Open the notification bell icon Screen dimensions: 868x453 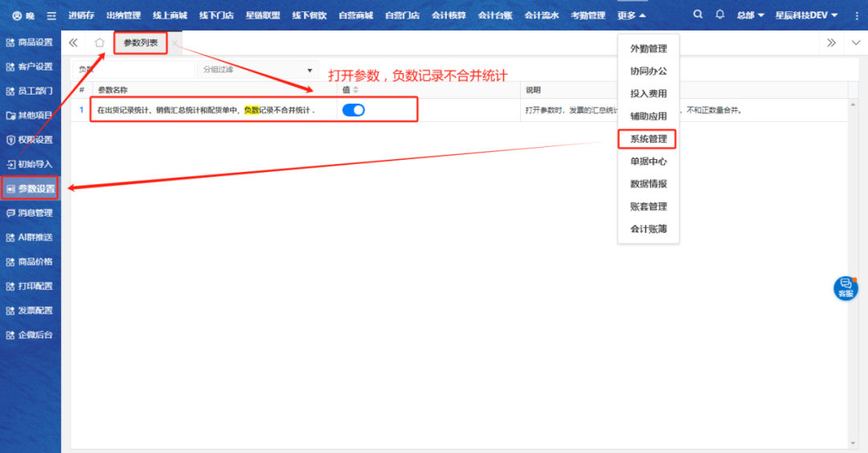click(719, 14)
